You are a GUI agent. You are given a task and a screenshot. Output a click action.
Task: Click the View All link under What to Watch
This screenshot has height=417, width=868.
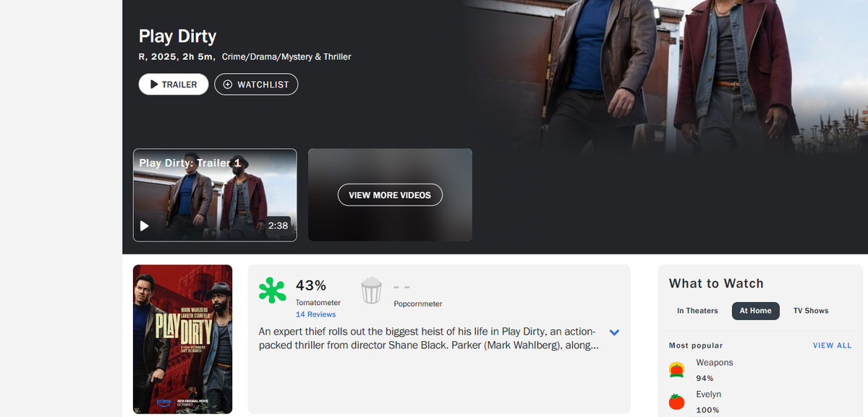[x=832, y=345]
